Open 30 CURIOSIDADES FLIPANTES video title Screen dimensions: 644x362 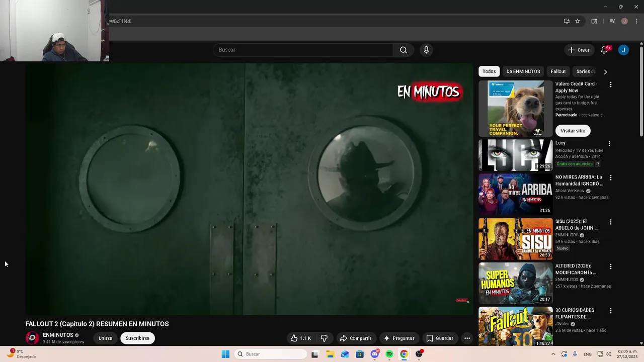575,314
